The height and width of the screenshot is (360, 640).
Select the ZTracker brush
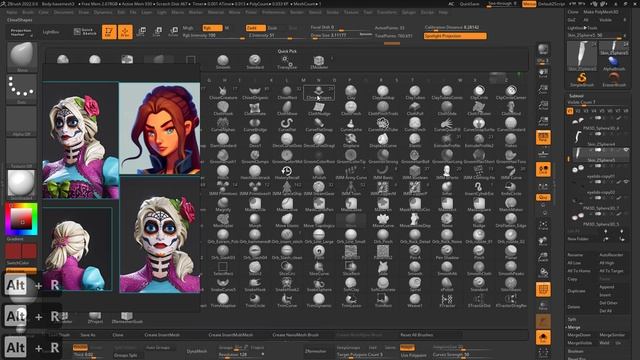coord(447,300)
